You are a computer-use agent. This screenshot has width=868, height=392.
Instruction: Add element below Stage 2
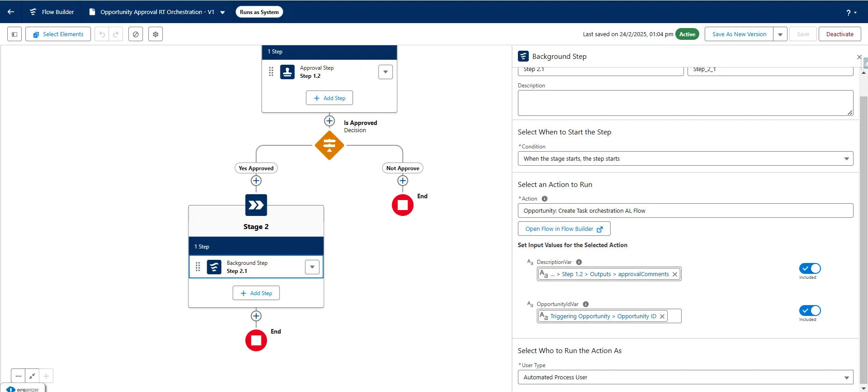[256, 316]
